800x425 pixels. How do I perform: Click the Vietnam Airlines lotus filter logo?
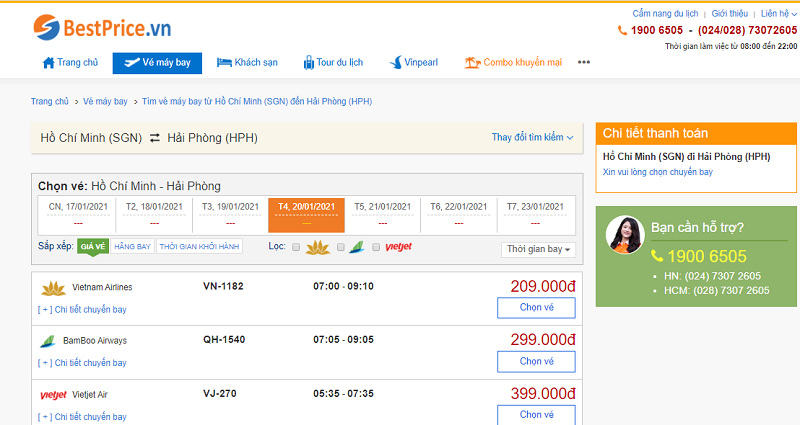[317, 247]
